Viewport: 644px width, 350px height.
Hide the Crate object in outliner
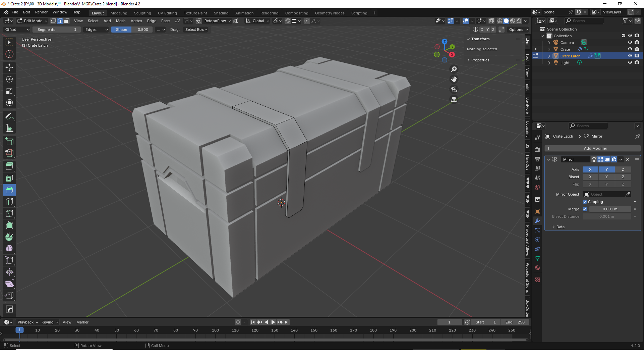point(630,49)
